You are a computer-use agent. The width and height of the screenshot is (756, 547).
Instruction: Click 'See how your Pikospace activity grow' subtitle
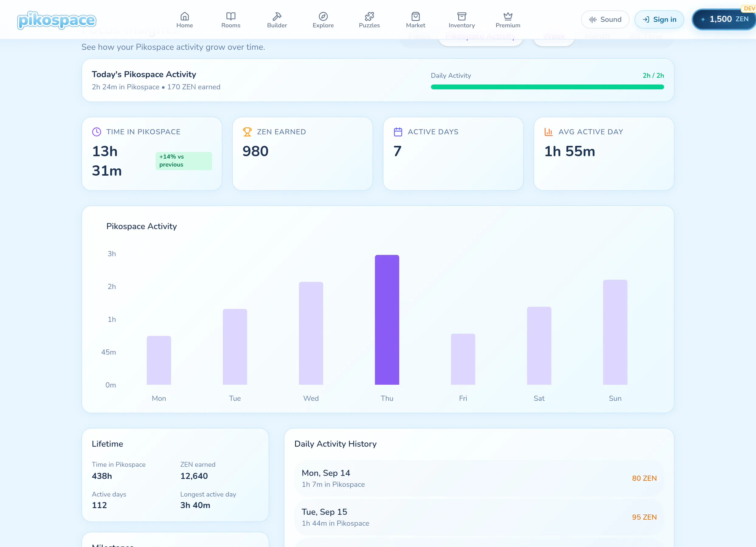(x=173, y=47)
